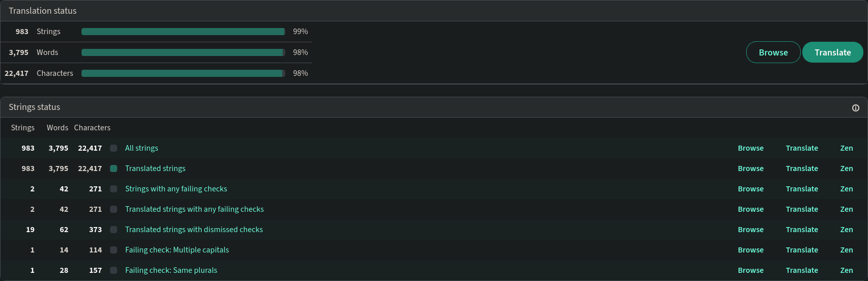
Task: Click Zen for the All strings row
Action: pyautogui.click(x=847, y=148)
